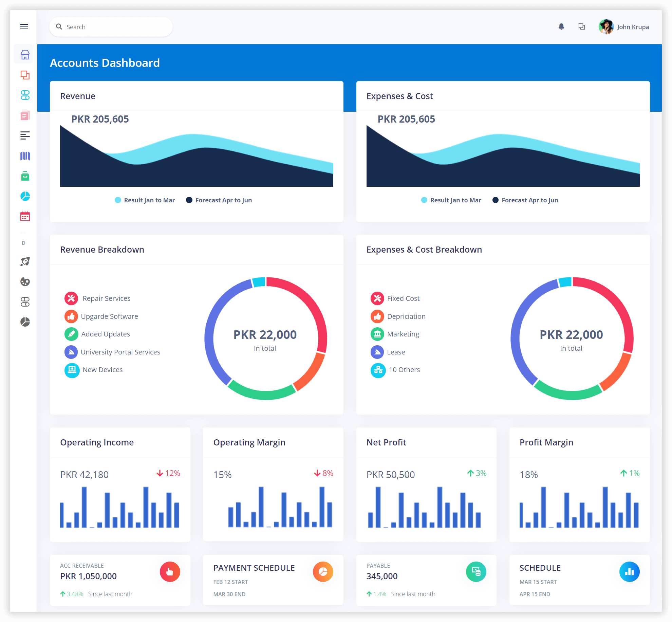Select Marketing label
The height and width of the screenshot is (622, 672).
click(x=403, y=334)
